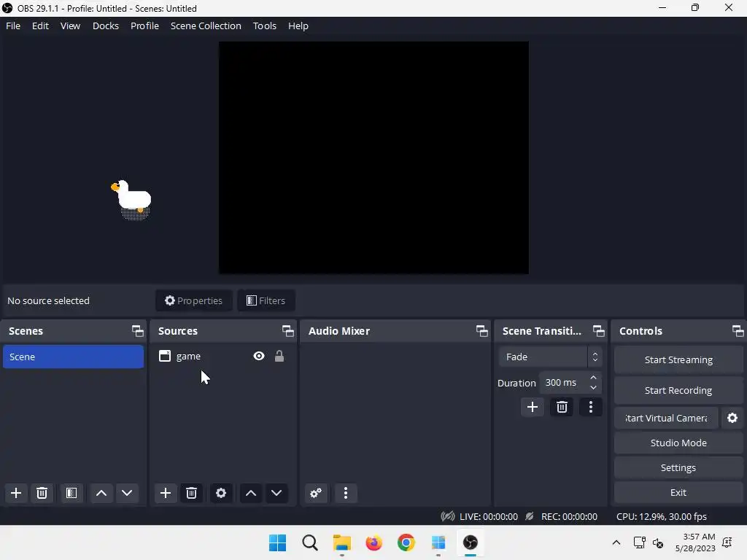
Task: Float the Controls dock panel
Action: tap(738, 331)
